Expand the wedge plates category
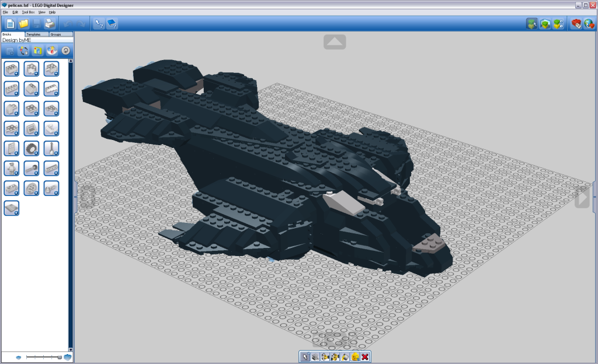 51,108
